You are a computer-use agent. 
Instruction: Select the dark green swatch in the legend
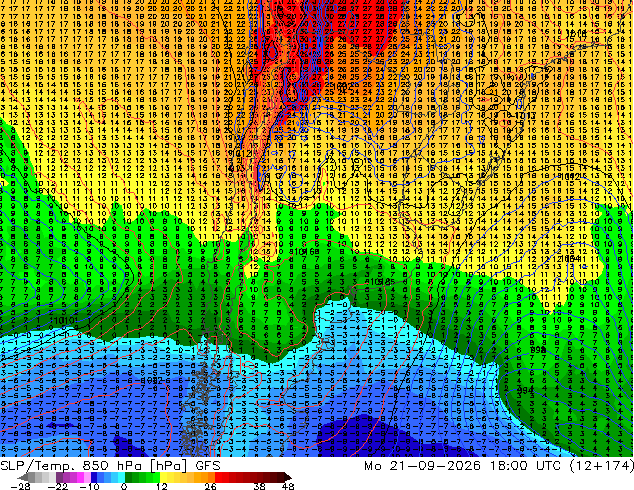[x=129, y=477]
